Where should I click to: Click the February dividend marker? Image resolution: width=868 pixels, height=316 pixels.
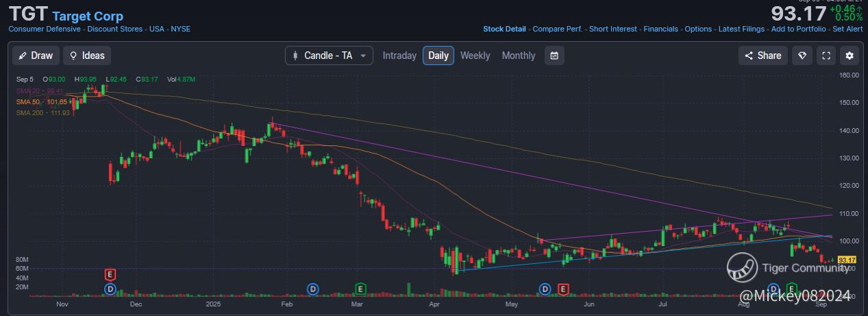[x=313, y=289]
